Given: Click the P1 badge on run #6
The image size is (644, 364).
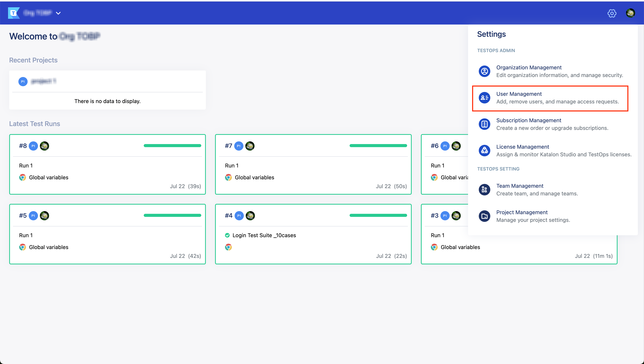Looking at the screenshot, I should 445,146.
